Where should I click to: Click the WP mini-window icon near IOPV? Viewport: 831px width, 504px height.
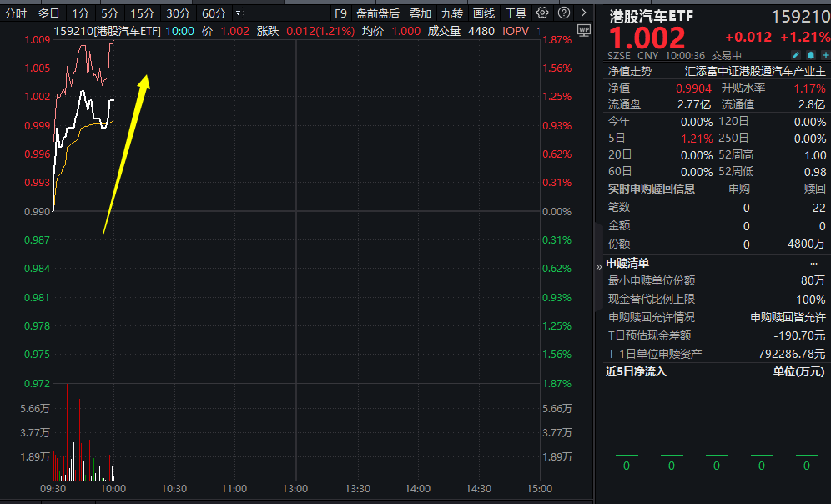point(584,30)
